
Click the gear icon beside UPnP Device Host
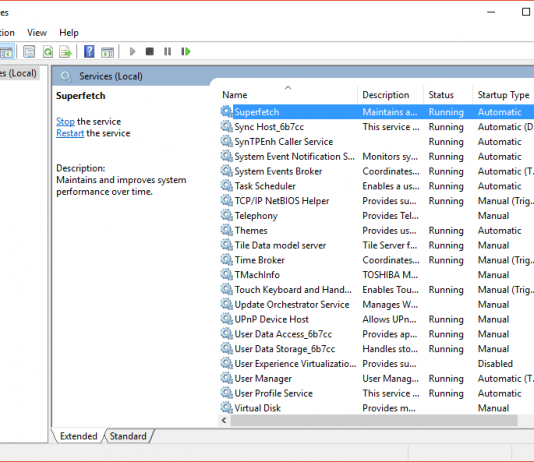[x=226, y=319]
